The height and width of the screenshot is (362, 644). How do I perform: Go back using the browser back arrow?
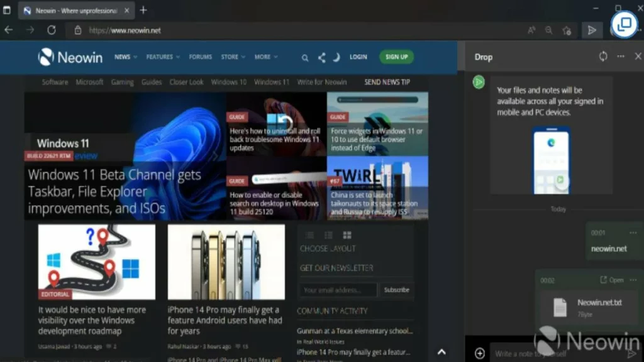pyautogui.click(x=9, y=30)
